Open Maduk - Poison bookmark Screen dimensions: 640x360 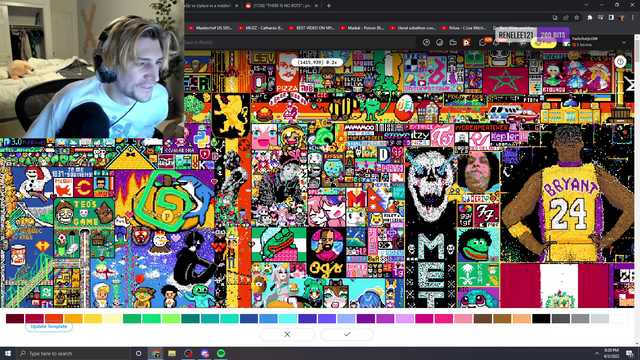(x=363, y=28)
